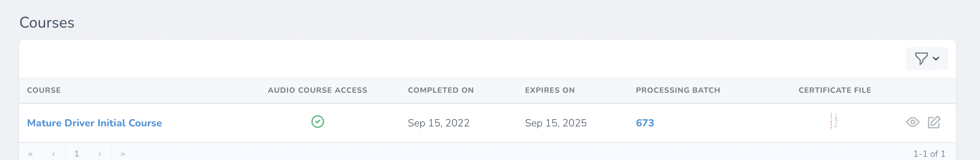The image size is (980, 160).
Task: Sort by the Expires On column
Action: (550, 90)
